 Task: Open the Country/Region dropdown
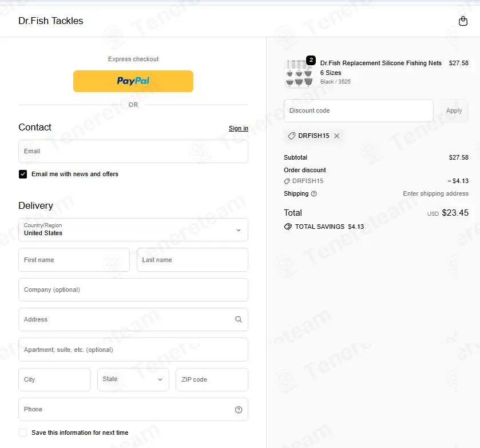click(133, 229)
